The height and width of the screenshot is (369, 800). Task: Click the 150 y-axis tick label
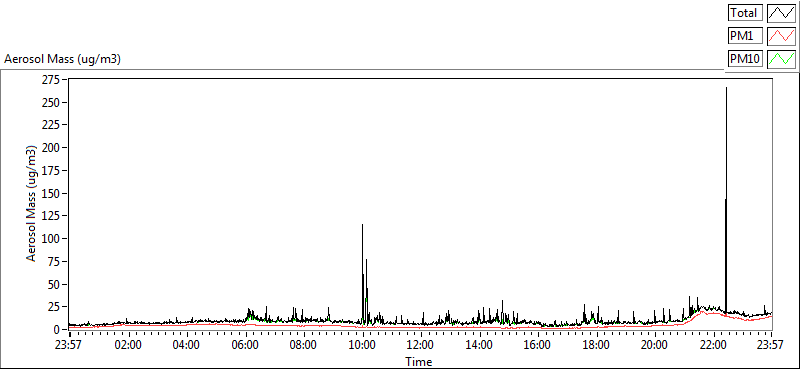tap(51, 193)
